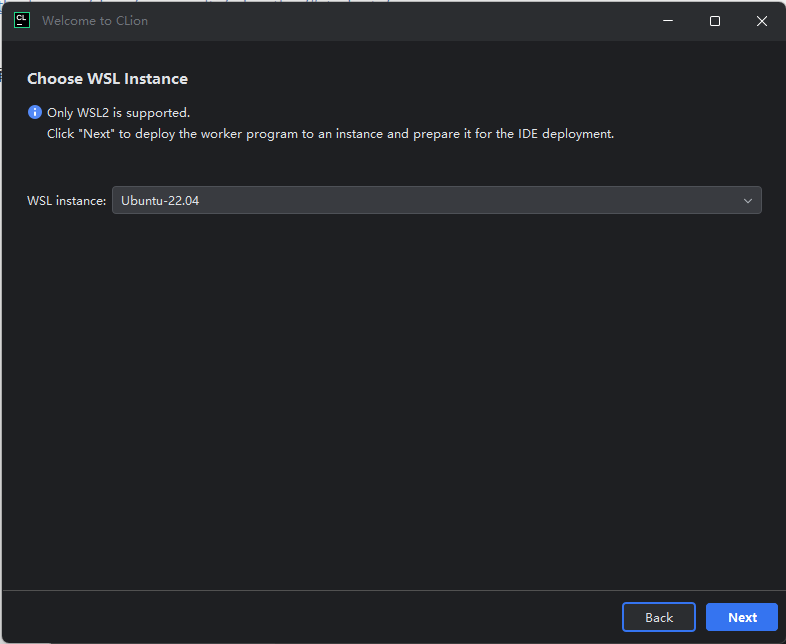
Task: Select the Ubuntu-22.04 value text
Action: (x=160, y=201)
